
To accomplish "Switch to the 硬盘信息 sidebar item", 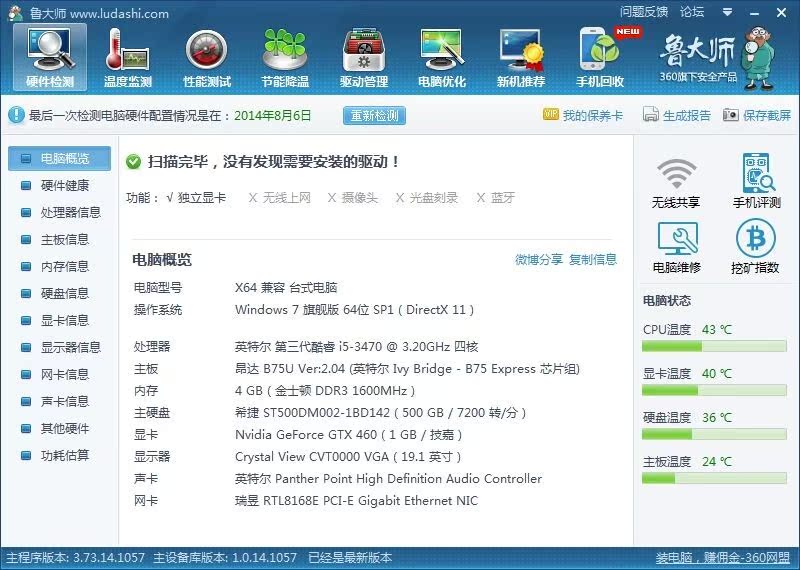I will tap(64, 293).
